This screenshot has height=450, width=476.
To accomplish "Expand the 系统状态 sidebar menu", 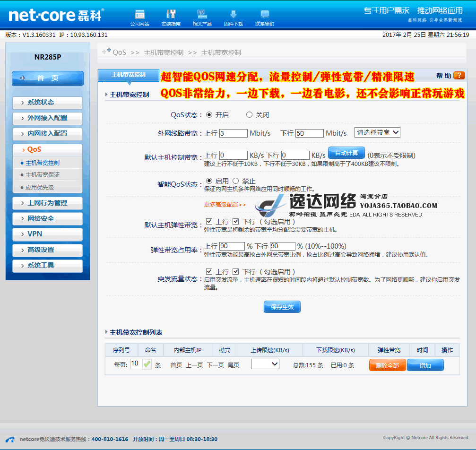I will click(47, 103).
